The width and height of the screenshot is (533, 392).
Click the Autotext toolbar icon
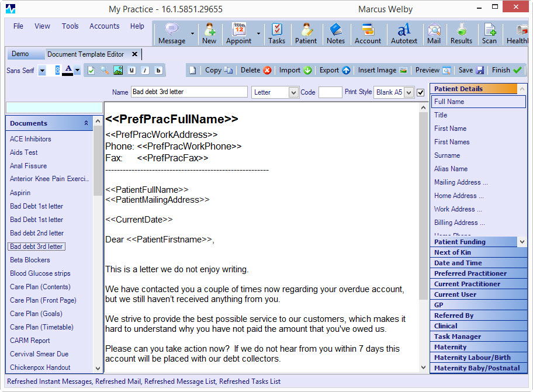pyautogui.click(x=404, y=33)
